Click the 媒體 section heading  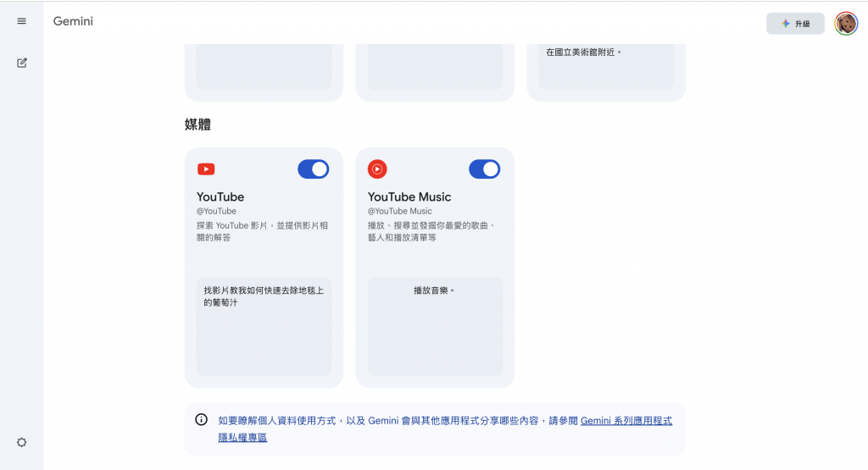[x=198, y=124]
